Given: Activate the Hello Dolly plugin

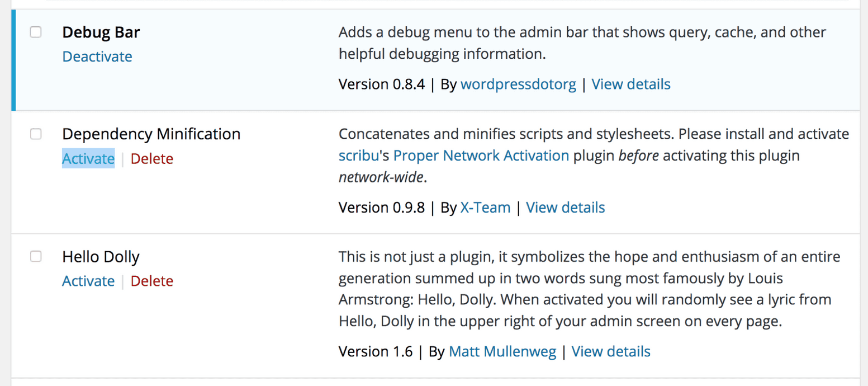Looking at the screenshot, I should coord(88,281).
